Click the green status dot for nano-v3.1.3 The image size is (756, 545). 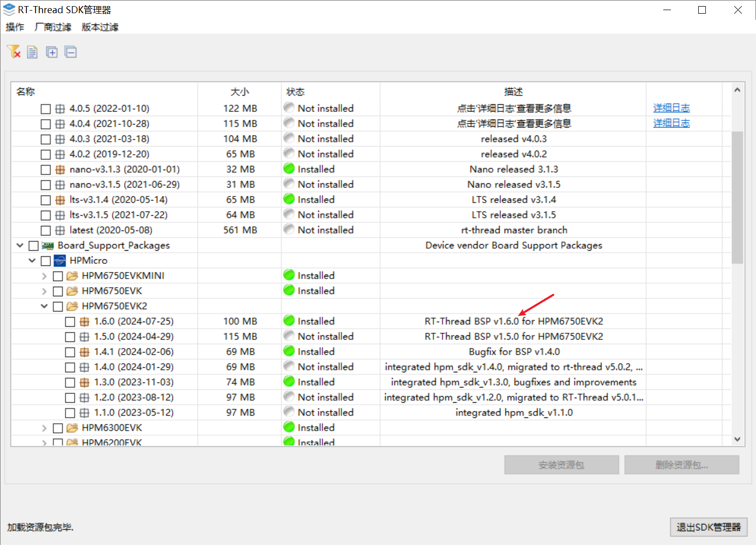(289, 169)
